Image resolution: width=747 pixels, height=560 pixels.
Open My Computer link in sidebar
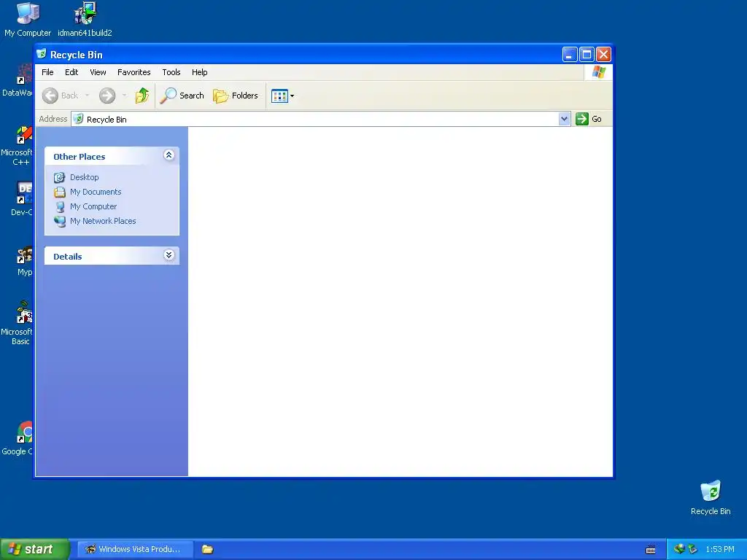93,206
